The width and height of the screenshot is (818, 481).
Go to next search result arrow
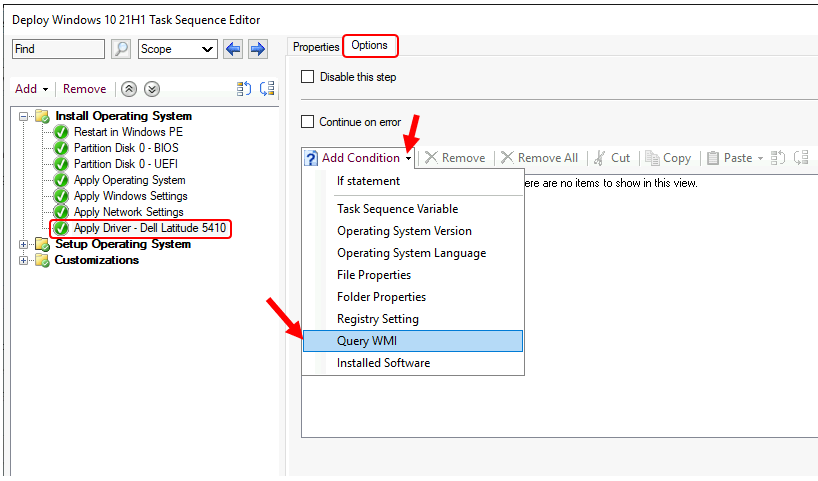coord(258,49)
